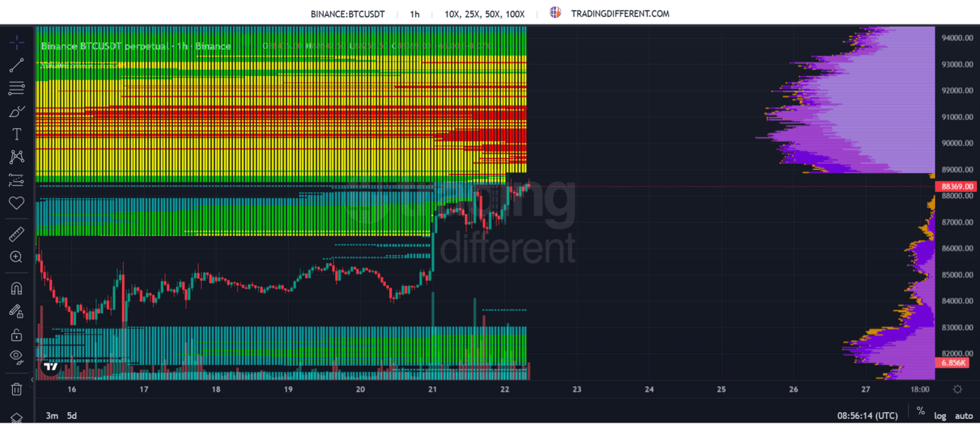Activate the zoom in tool
The height and width of the screenshot is (425, 980).
coord(17,257)
